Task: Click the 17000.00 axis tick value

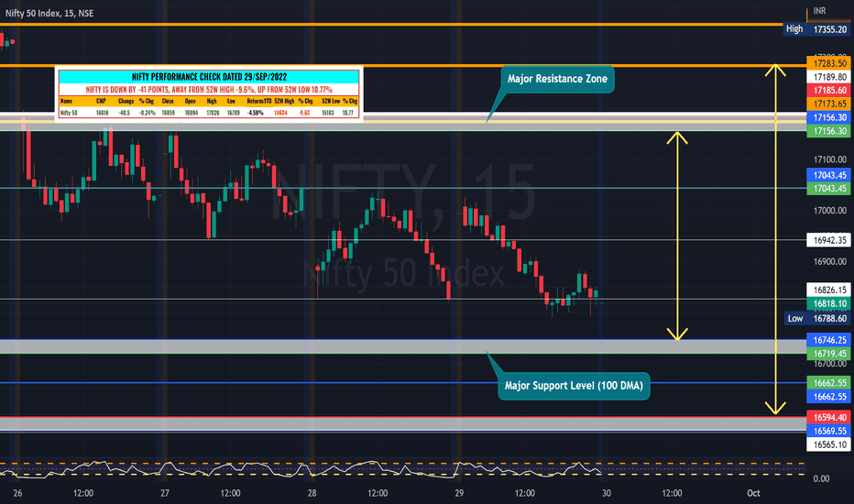Action: coord(830,211)
